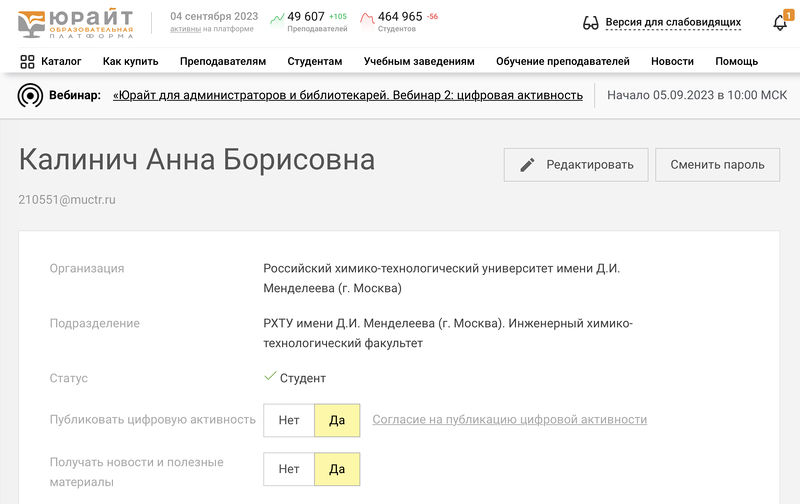The image size is (800, 504).
Task: Click the Сменить пароль button
Action: click(x=717, y=165)
